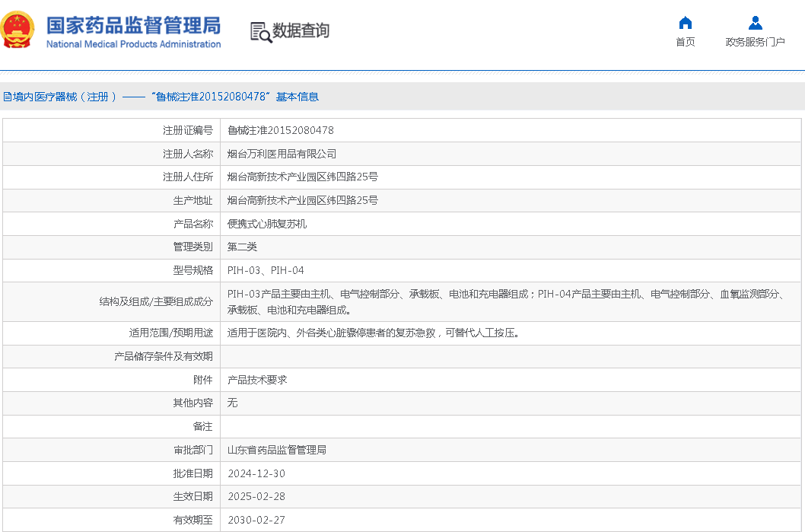Click the 产品储存条件及有效期 label

pos(164,356)
